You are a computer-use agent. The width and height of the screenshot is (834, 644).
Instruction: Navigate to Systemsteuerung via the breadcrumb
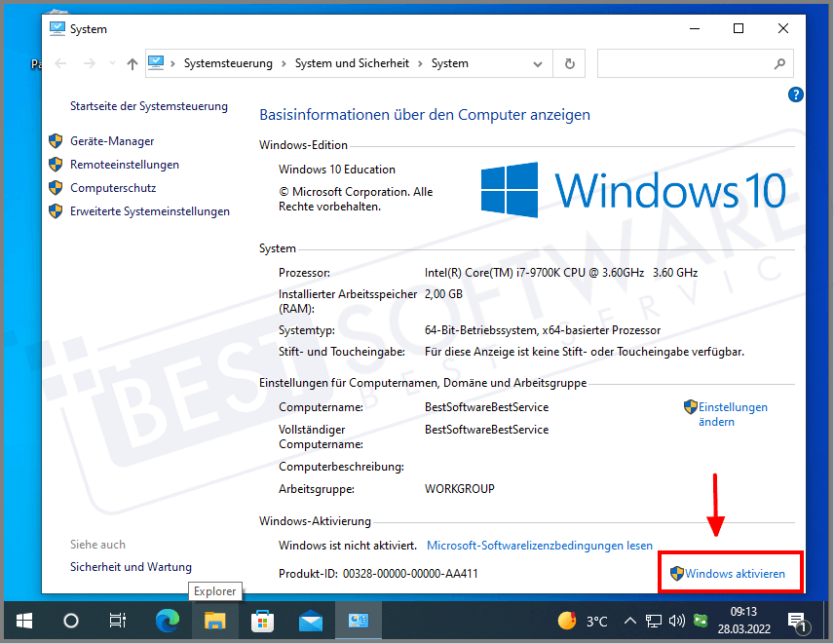point(227,63)
